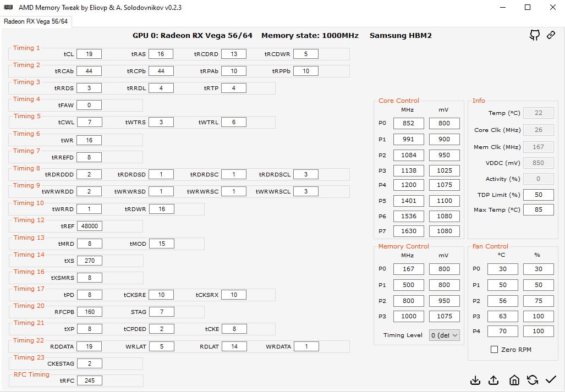This screenshot has height=392, width=565.
Task: Apply settings with the checkmark icon
Action: (x=551, y=379)
